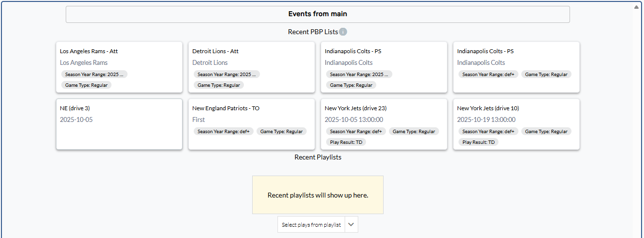Click the info icon beside Recent PBP Lists

[x=343, y=32]
